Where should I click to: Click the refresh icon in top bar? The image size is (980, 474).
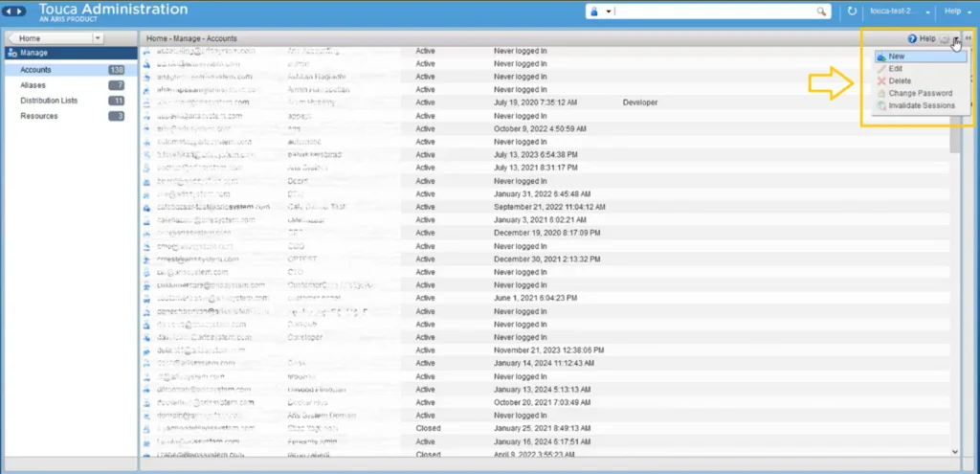coord(853,11)
